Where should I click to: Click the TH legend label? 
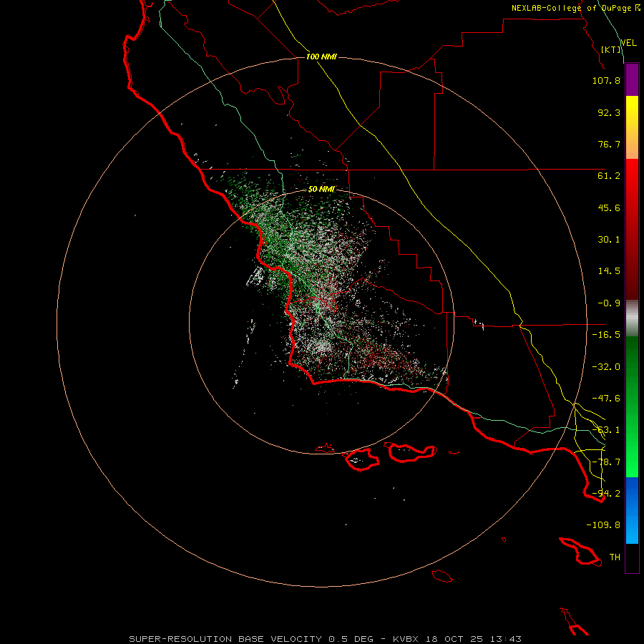point(615,557)
